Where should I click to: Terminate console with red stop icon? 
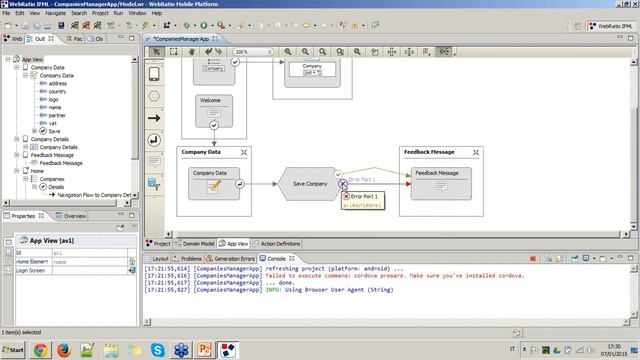[533, 258]
